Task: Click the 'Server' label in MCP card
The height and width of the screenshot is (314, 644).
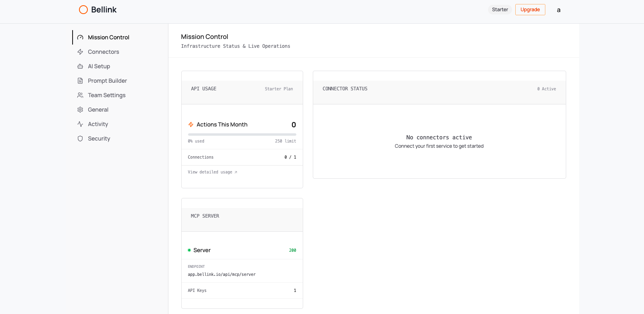Action: [x=202, y=250]
